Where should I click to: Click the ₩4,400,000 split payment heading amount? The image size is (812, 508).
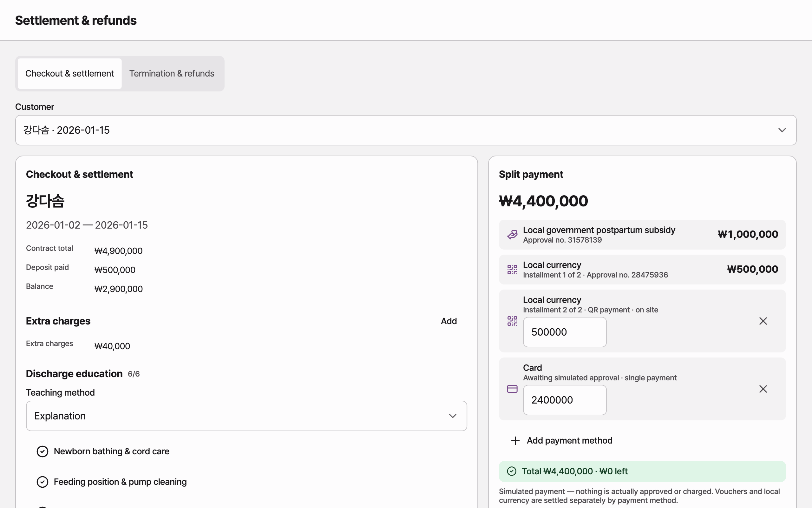(x=543, y=201)
